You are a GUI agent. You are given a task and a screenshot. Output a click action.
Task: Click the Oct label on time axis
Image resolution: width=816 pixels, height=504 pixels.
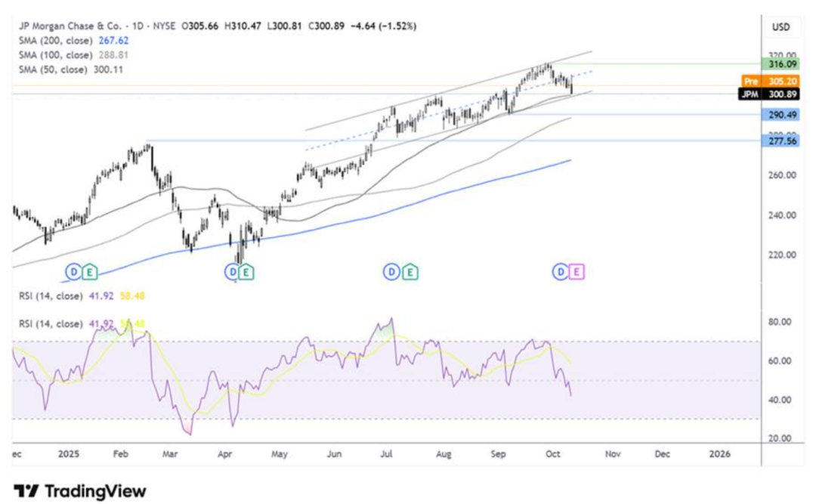[x=553, y=454]
